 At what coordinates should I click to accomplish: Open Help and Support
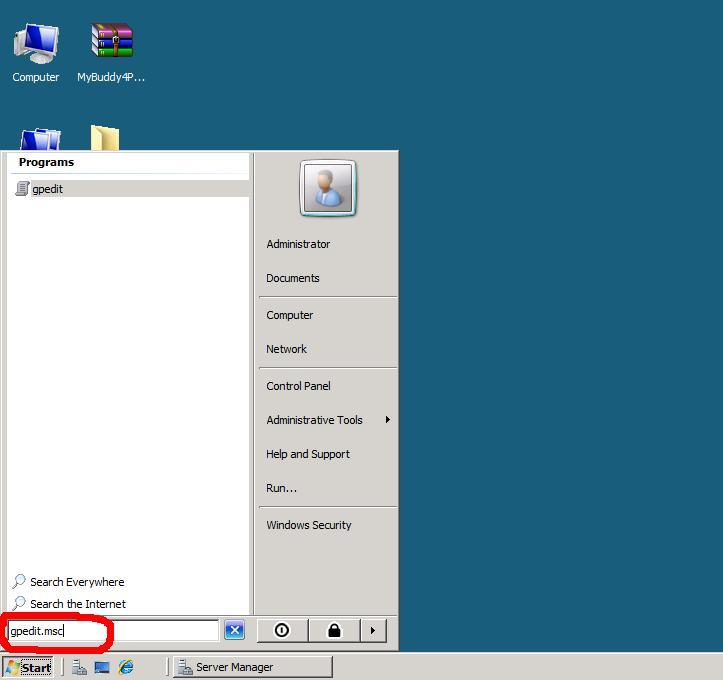[x=308, y=454]
